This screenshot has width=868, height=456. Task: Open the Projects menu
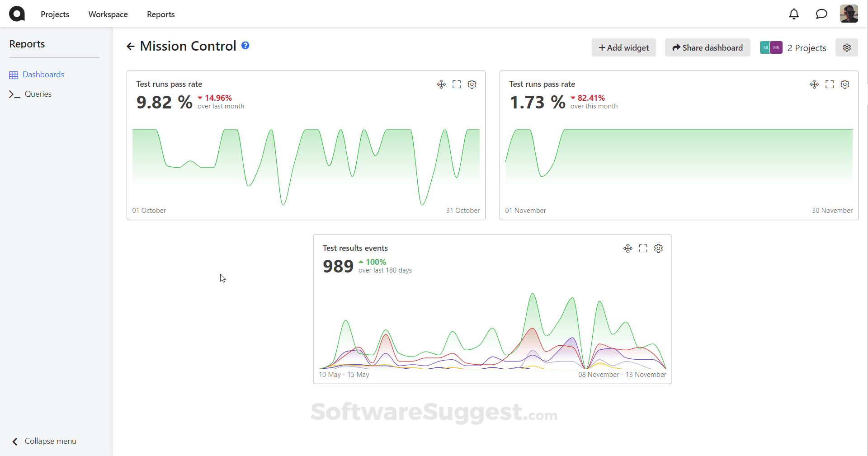[x=55, y=14]
